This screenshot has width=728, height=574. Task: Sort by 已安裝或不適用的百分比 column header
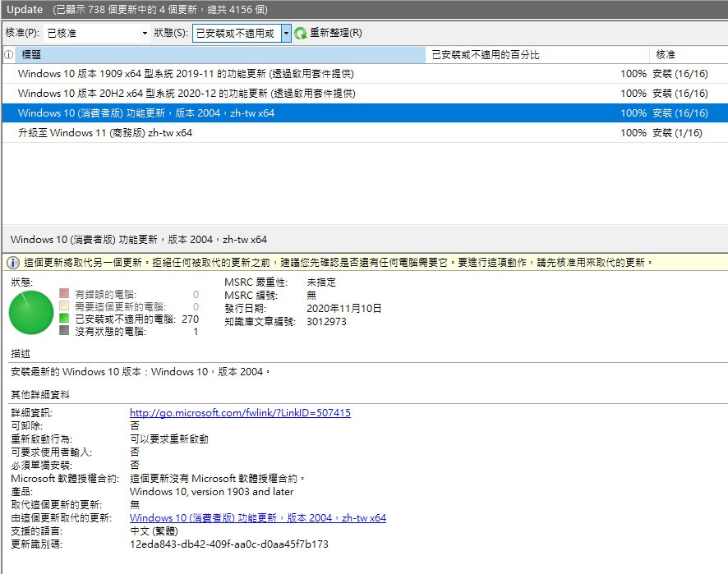[x=537, y=55]
